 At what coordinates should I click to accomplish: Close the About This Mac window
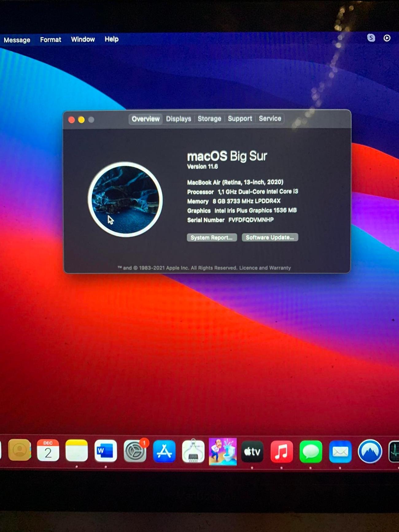click(x=72, y=120)
